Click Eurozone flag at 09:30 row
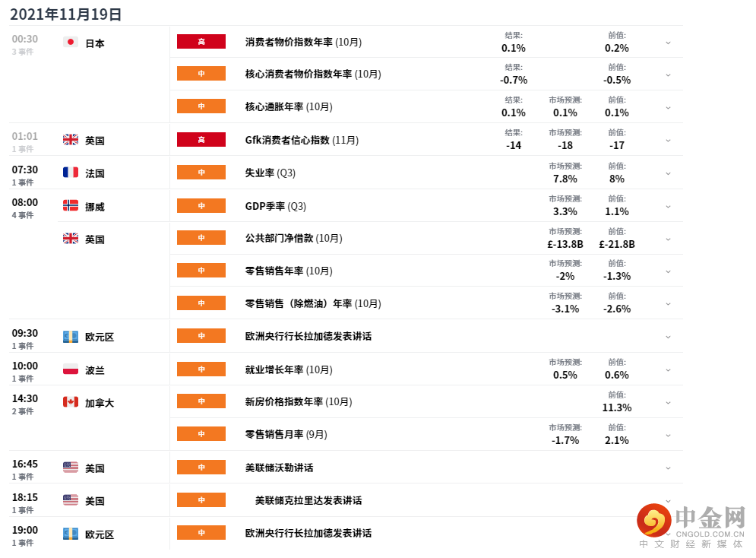Viewport: 756px width, 558px height. click(71, 336)
